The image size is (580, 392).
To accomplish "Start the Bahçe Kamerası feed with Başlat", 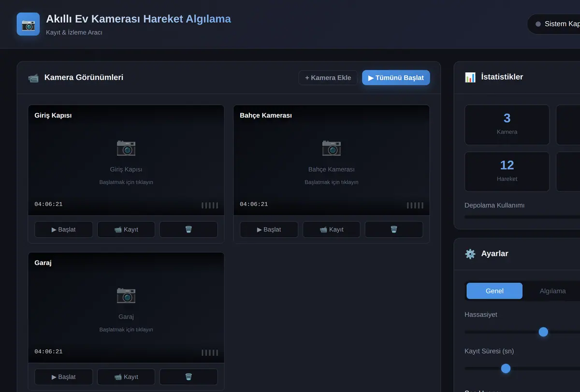I will point(269,229).
